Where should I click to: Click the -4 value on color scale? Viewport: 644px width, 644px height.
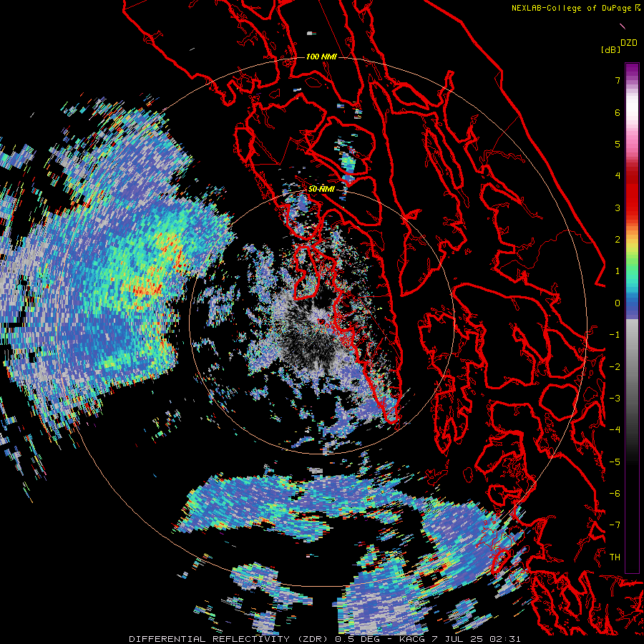(x=615, y=430)
